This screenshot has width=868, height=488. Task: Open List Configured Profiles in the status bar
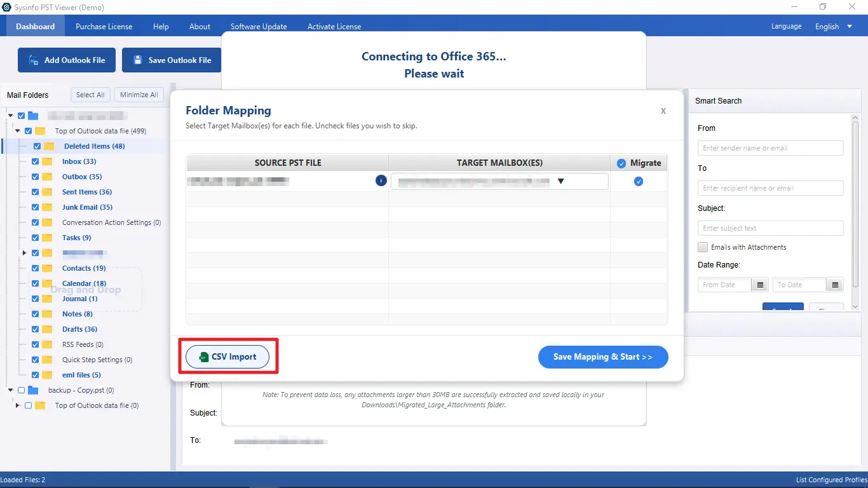point(831,480)
